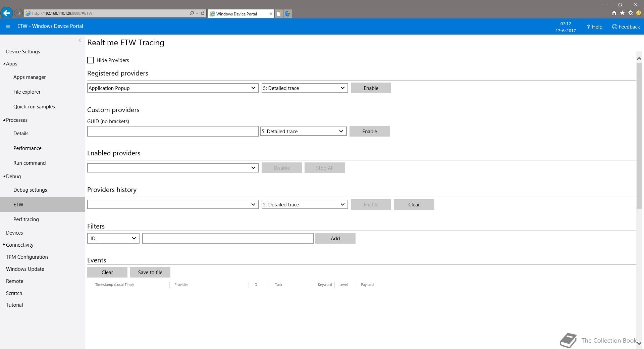Open Apps manager page

(30, 77)
